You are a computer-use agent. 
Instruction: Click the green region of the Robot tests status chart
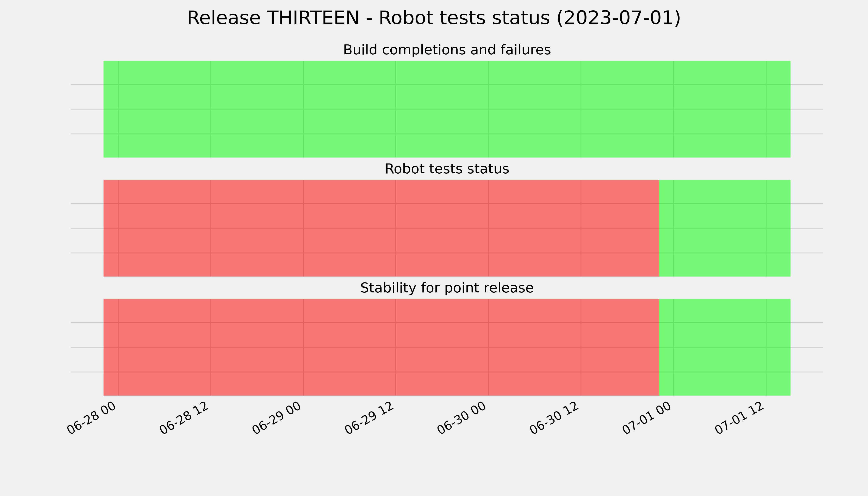pos(725,228)
